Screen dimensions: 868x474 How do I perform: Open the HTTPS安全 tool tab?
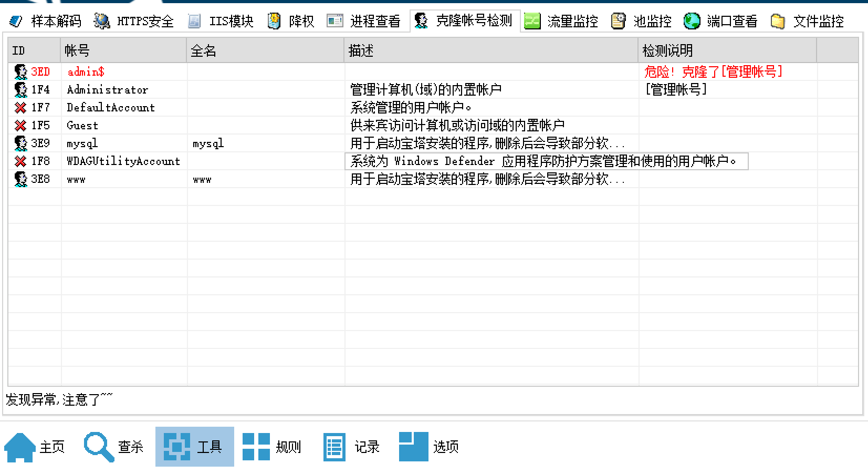point(134,21)
